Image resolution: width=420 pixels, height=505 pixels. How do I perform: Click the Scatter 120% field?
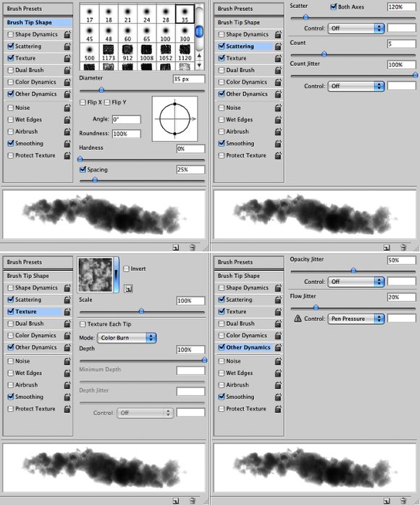point(401,7)
